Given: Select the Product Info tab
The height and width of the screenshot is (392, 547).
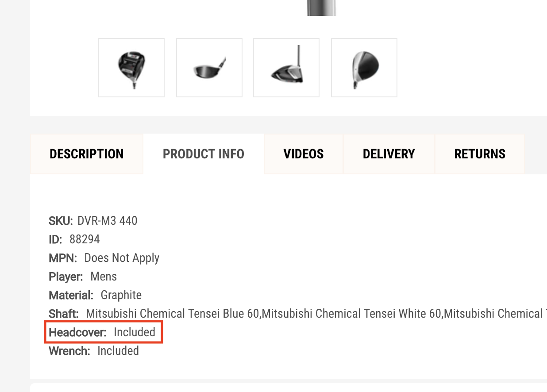Looking at the screenshot, I should (x=204, y=154).
